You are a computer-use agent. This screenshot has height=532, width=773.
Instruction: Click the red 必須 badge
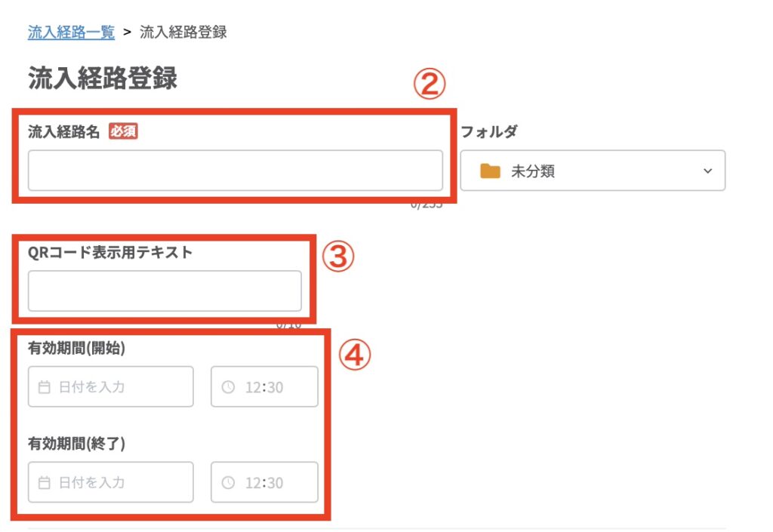[x=123, y=132]
